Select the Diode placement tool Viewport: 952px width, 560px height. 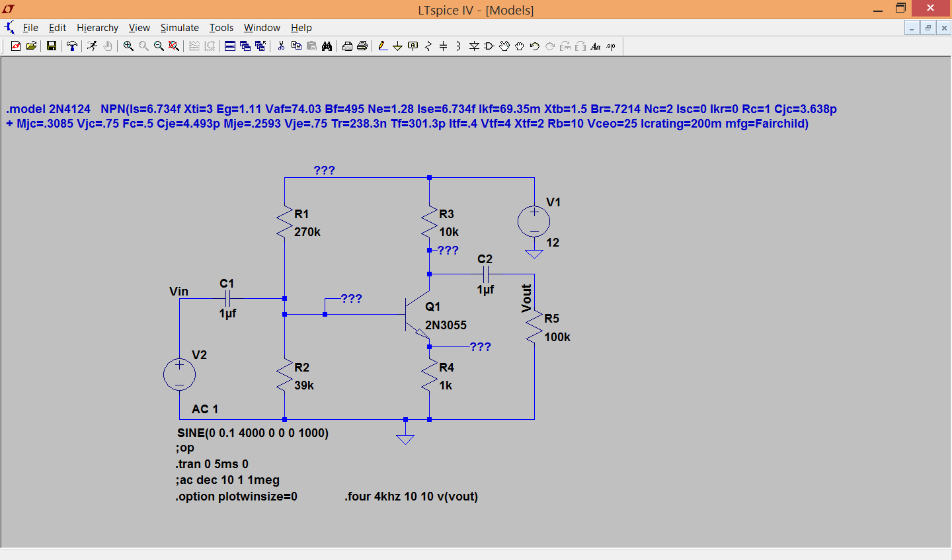pos(474,46)
